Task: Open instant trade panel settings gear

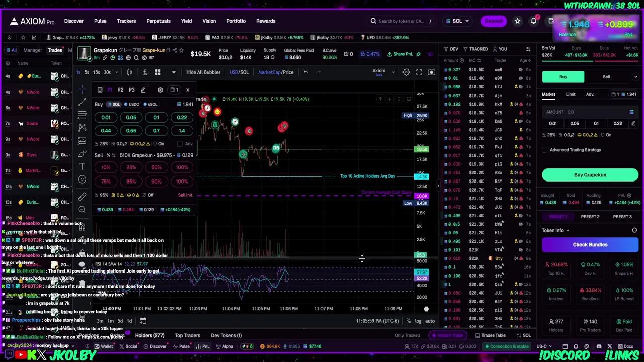Action: click(160, 90)
